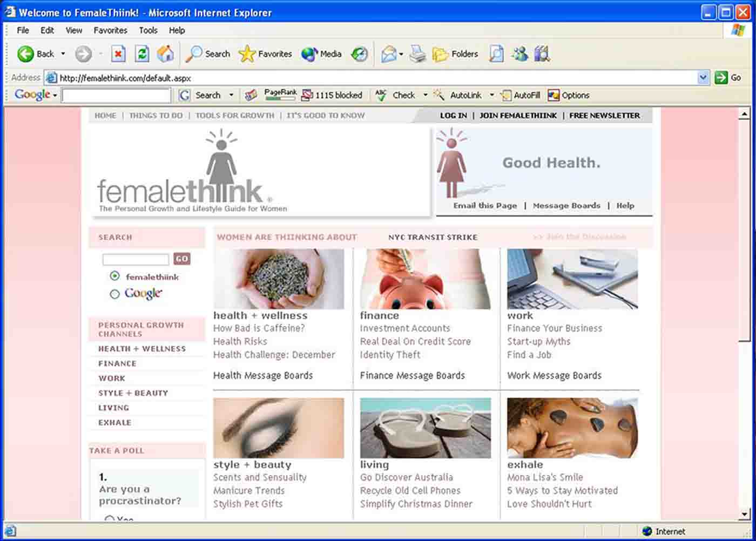Click the PageRank indicator

(280, 94)
